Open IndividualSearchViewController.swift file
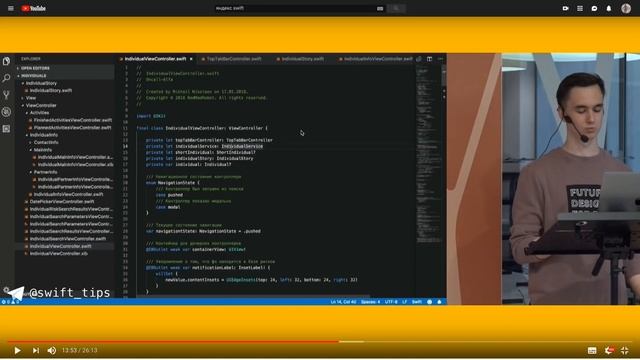 67,239
